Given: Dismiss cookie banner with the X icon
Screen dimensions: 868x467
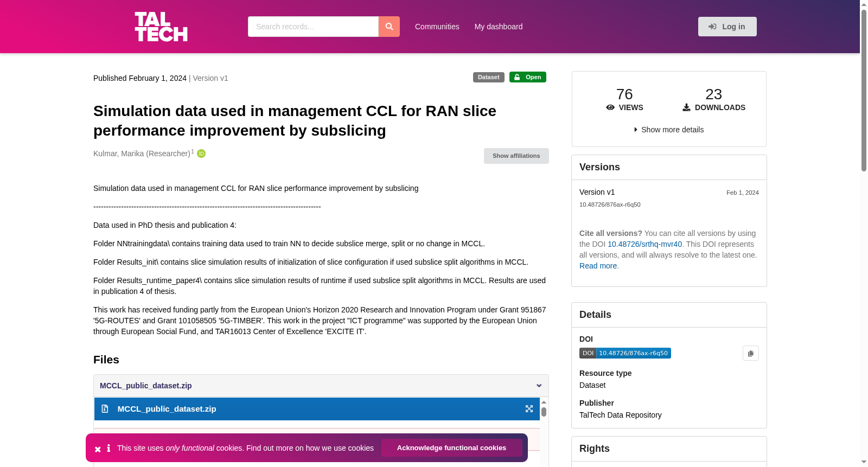Looking at the screenshot, I should (98, 449).
